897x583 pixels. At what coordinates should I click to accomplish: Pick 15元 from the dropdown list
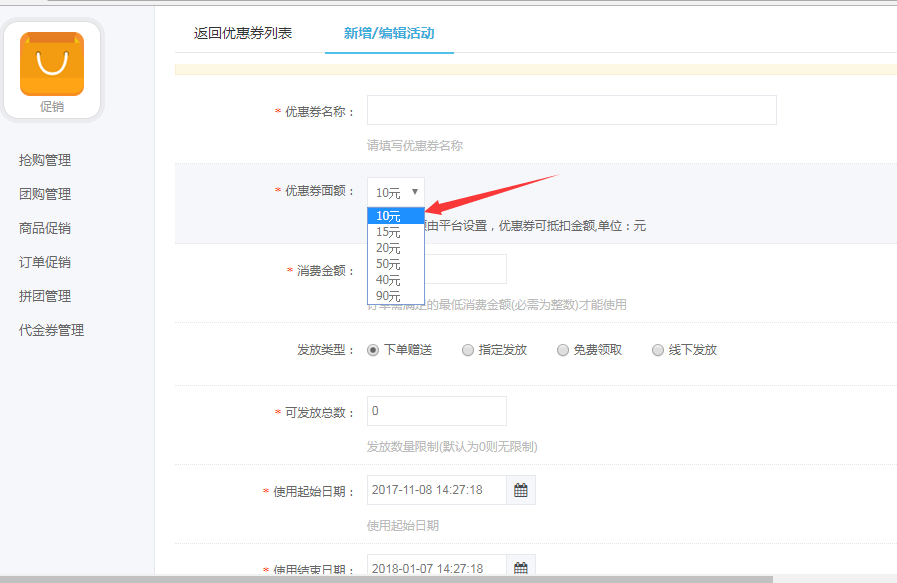[x=389, y=232]
